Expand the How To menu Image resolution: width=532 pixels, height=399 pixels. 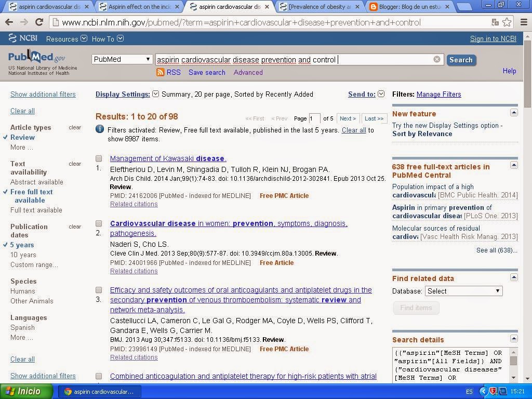(108, 38)
